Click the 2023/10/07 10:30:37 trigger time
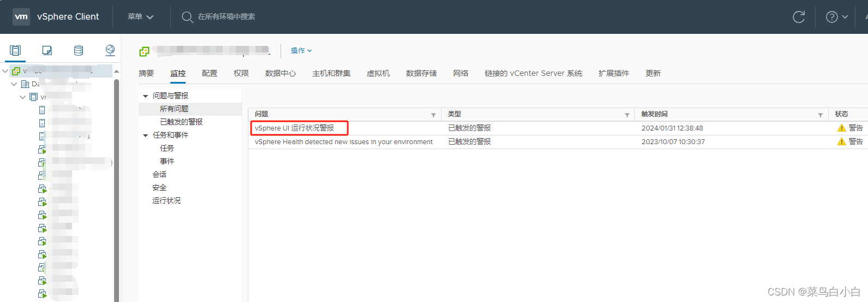The image size is (868, 302). coord(673,141)
